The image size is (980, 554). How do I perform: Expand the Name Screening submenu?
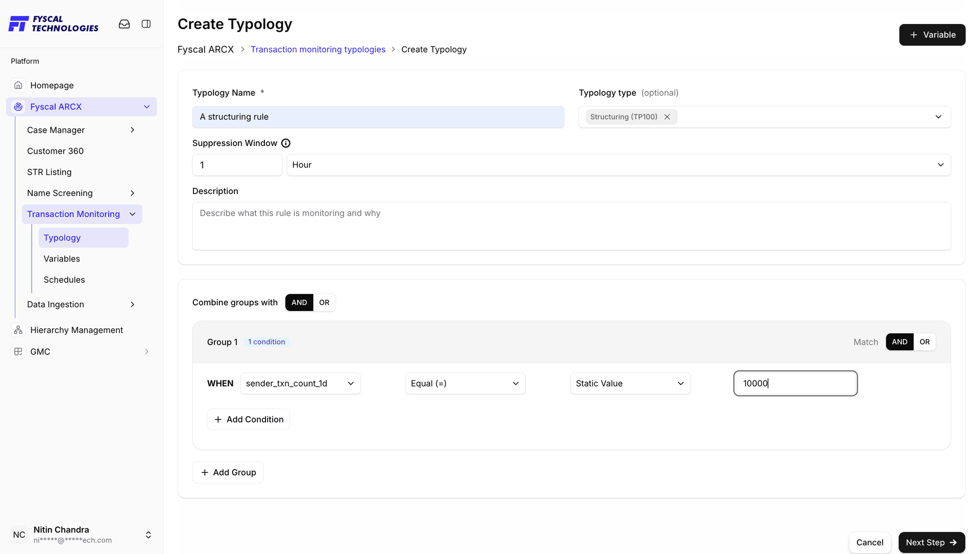click(x=132, y=193)
